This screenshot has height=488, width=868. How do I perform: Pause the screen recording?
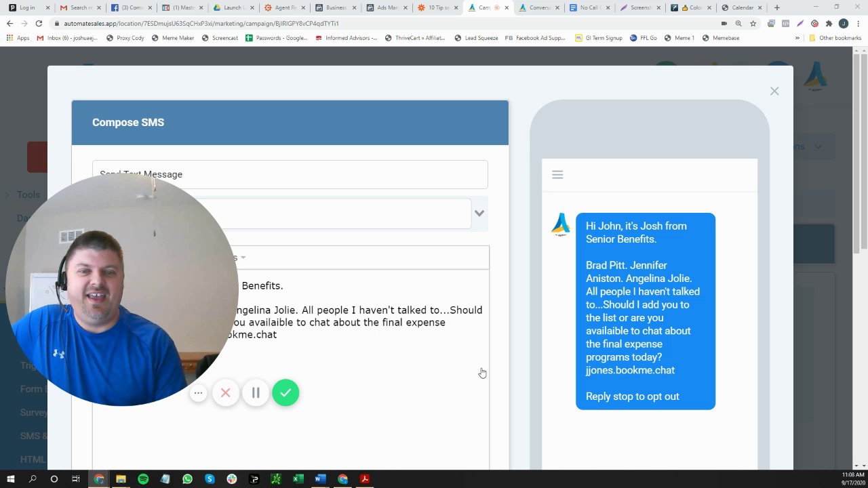pyautogui.click(x=256, y=392)
